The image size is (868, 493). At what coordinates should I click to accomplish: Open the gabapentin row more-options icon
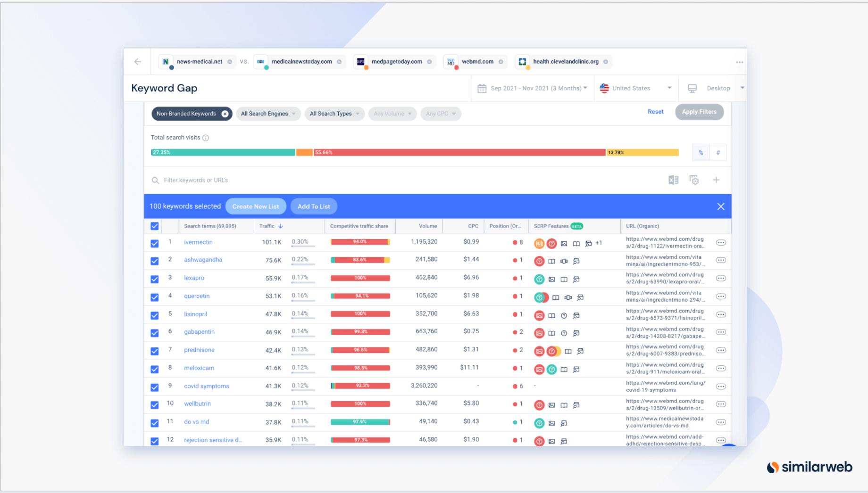tap(721, 332)
